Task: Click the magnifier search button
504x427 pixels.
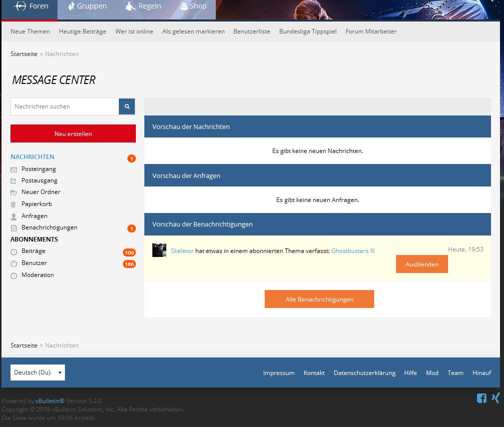Action: tap(127, 106)
